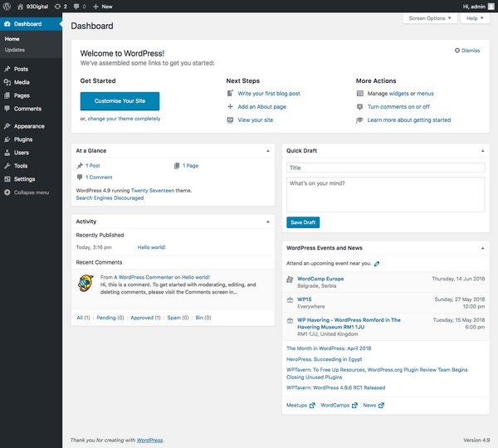Open the 93Digital site home icon

pos(20,7)
